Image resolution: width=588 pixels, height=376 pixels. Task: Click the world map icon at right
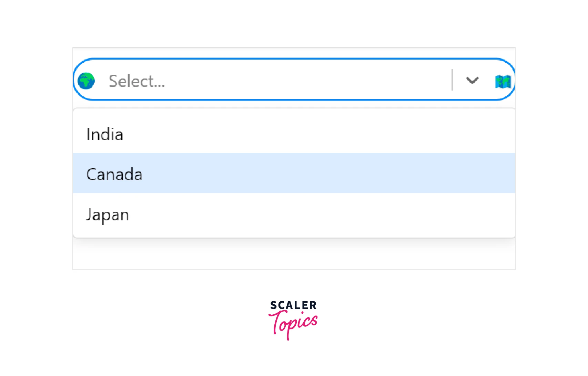click(503, 82)
